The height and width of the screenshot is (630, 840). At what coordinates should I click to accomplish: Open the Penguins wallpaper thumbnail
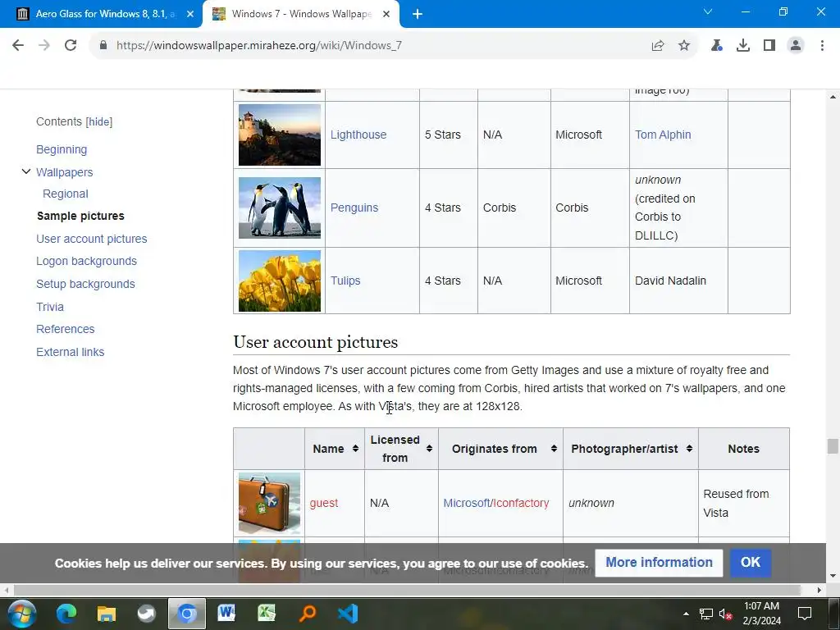(x=280, y=208)
